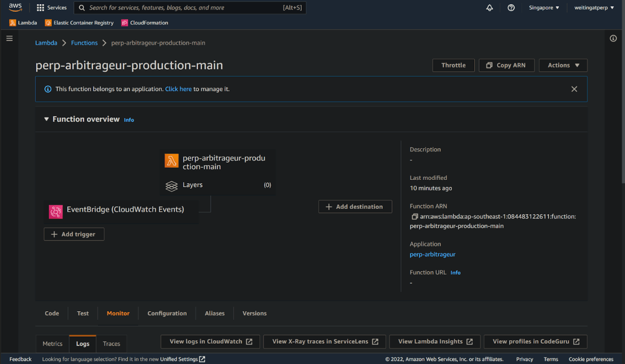
Task: Go to Lambda in the breadcrumb
Action: [46, 43]
